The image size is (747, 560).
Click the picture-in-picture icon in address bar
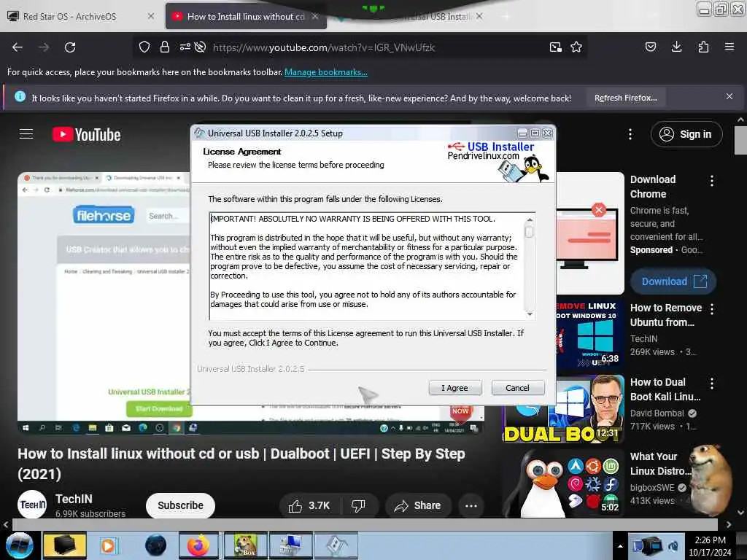[555, 47]
